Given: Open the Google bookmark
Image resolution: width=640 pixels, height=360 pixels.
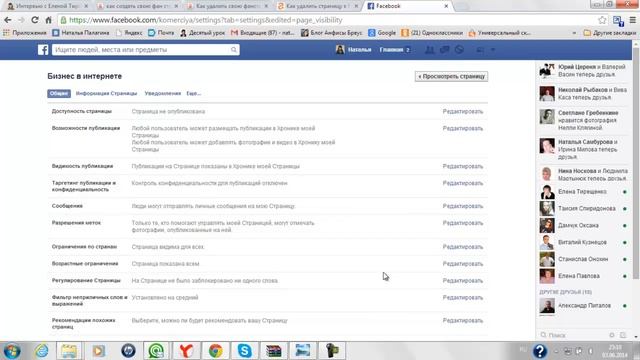Looking at the screenshot, I should pyautogui.click(x=382, y=33).
